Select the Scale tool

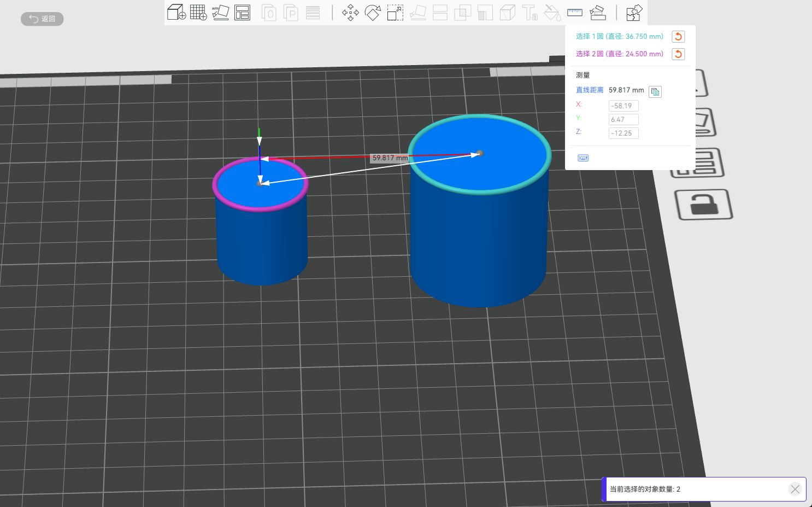pyautogui.click(x=395, y=13)
